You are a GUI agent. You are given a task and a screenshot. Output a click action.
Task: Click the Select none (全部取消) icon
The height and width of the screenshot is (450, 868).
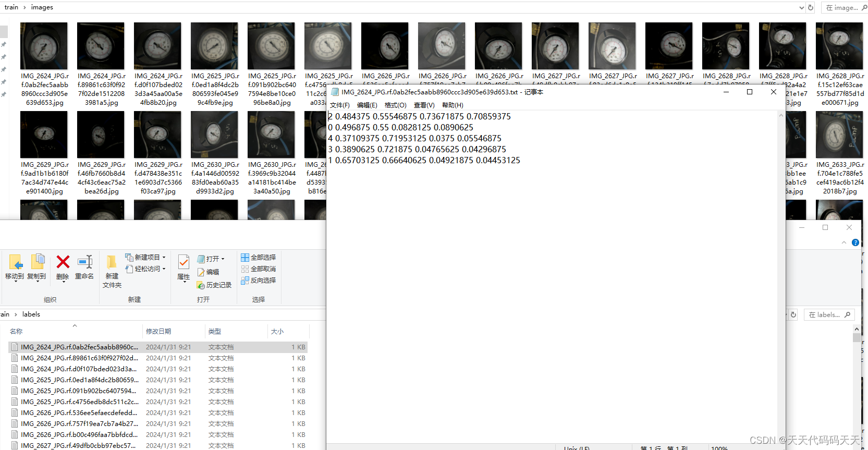click(245, 269)
